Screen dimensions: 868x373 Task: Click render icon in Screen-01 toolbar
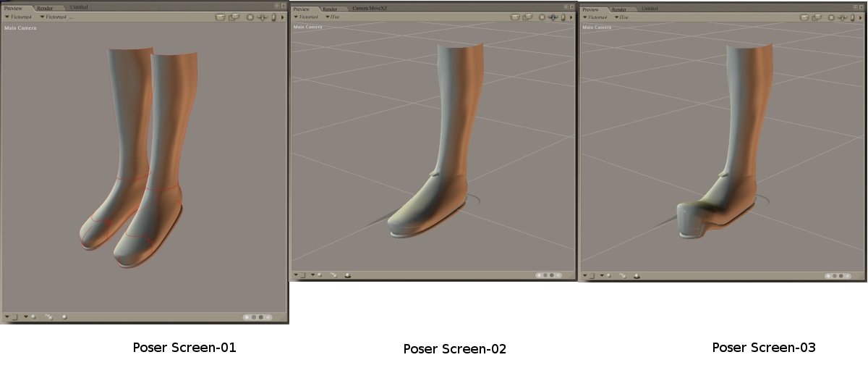(220, 17)
